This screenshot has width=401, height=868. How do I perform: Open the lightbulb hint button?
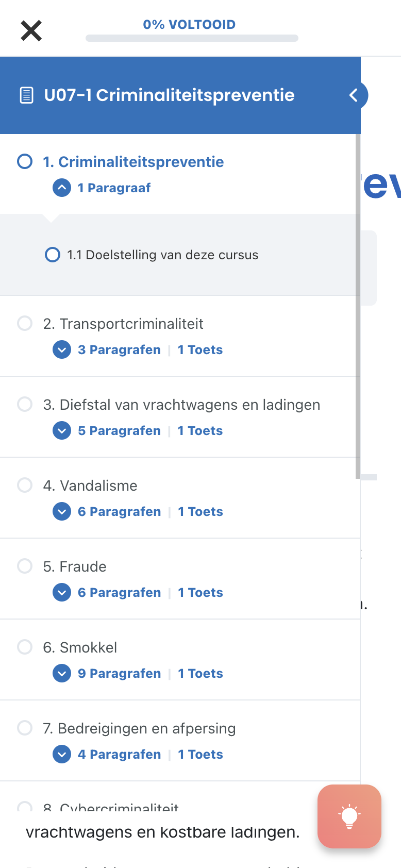click(349, 816)
